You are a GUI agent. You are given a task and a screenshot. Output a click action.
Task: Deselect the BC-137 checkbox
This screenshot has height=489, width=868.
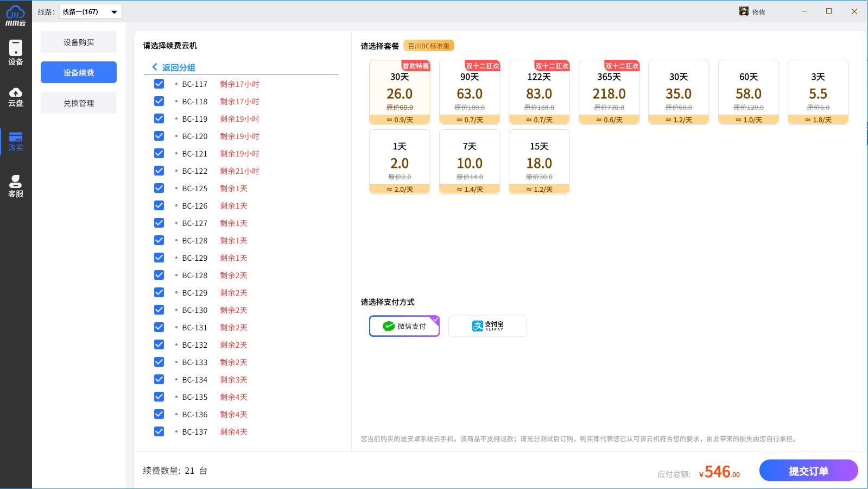159,431
